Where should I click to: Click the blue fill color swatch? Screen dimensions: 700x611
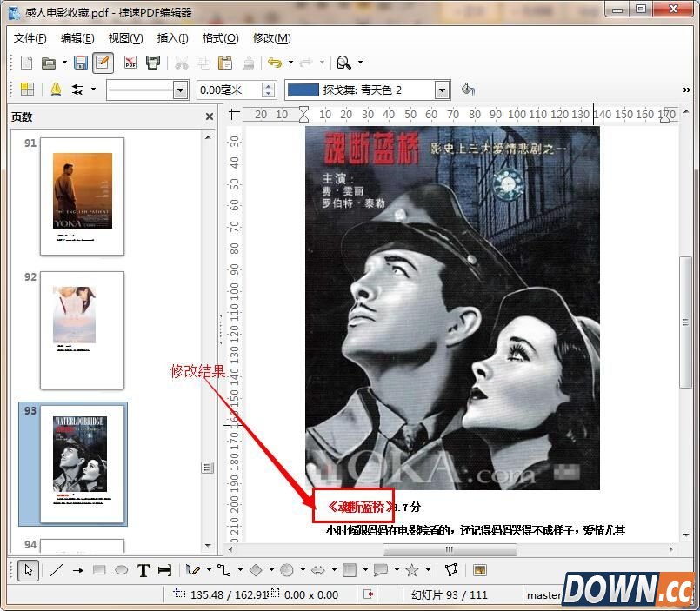pos(302,90)
